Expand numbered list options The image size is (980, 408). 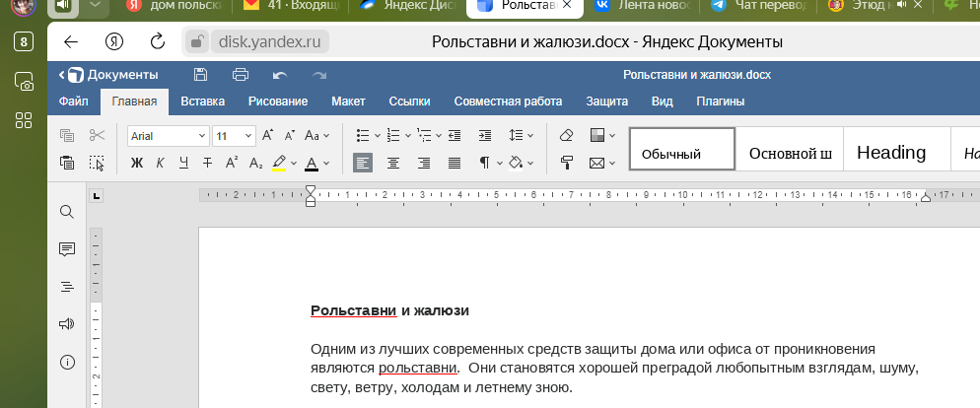tap(408, 136)
